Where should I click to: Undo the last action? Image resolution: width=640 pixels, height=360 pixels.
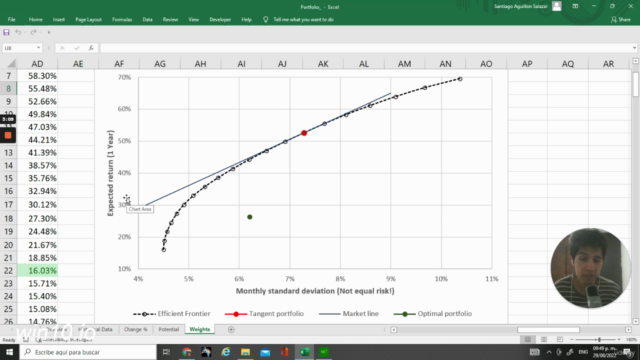click(18, 32)
